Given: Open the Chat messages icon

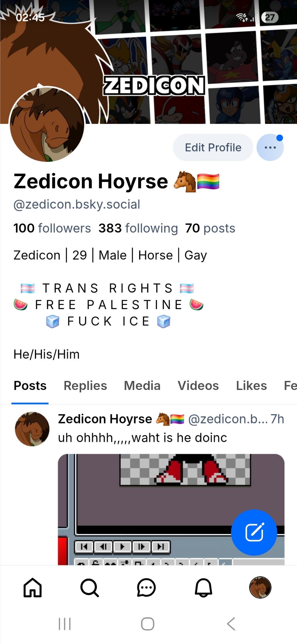Looking at the screenshot, I should click(x=146, y=588).
